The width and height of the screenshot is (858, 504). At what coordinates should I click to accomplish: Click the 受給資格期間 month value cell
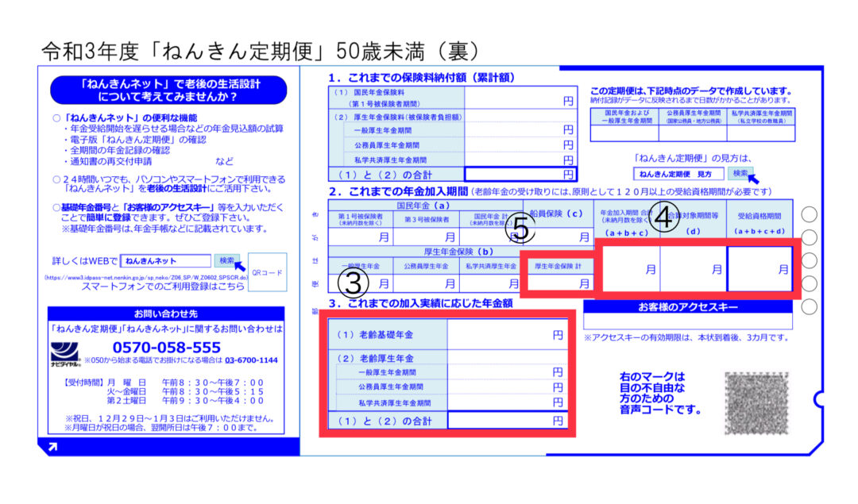click(760, 269)
